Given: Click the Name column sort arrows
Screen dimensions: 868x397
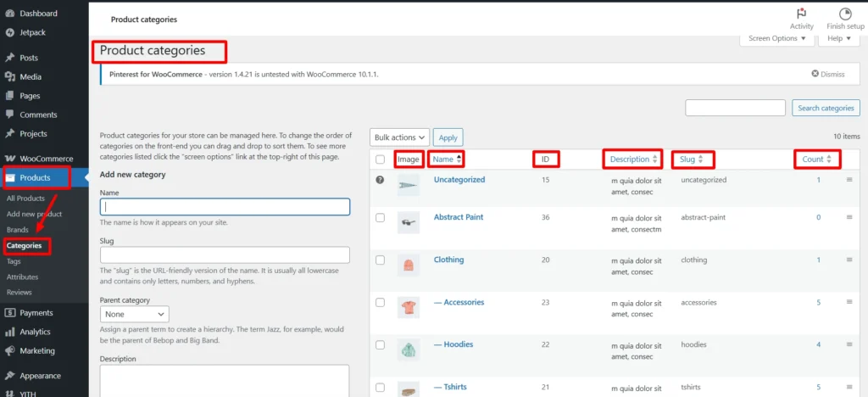Looking at the screenshot, I should tap(459, 159).
